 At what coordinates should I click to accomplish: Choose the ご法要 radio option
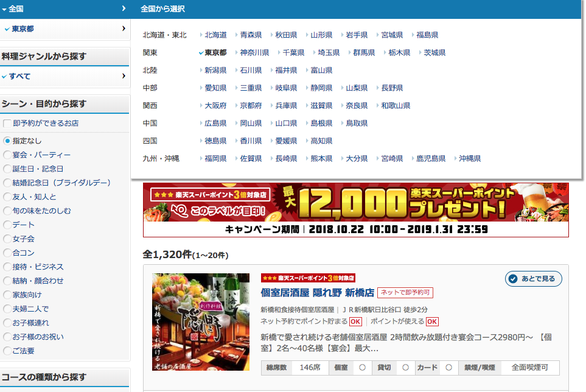(7, 351)
